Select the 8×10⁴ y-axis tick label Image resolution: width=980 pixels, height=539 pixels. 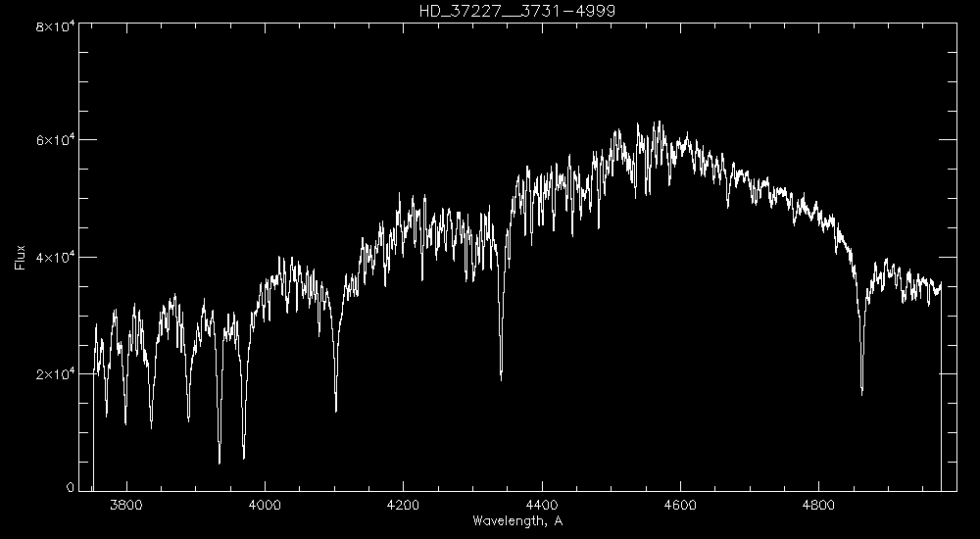[55, 25]
